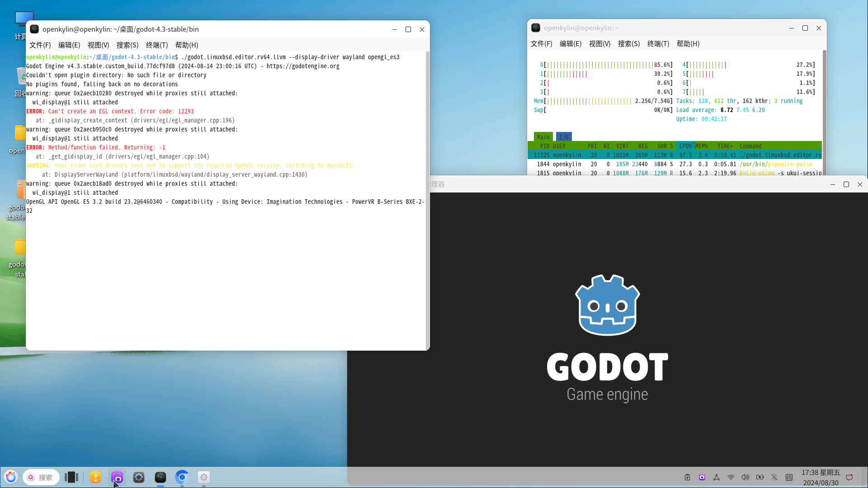Open the multitasking view taskbar icon
868x488 pixels.
71,477
